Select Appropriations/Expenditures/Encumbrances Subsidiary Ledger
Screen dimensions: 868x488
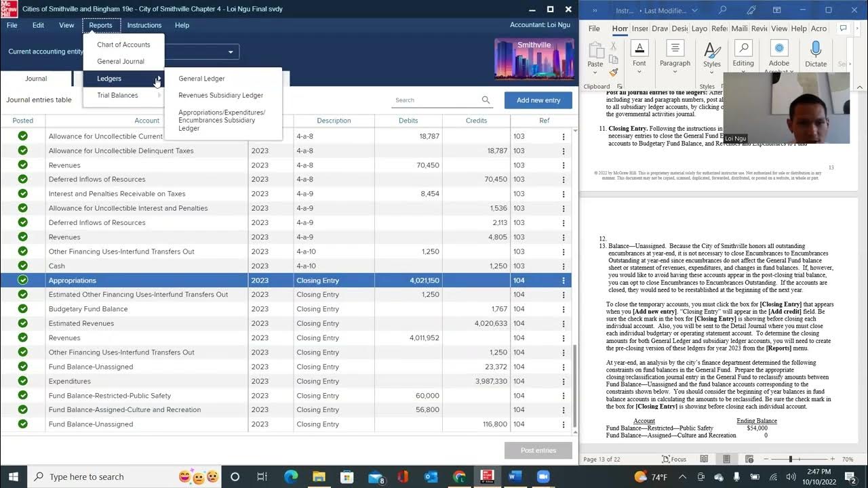(x=222, y=120)
